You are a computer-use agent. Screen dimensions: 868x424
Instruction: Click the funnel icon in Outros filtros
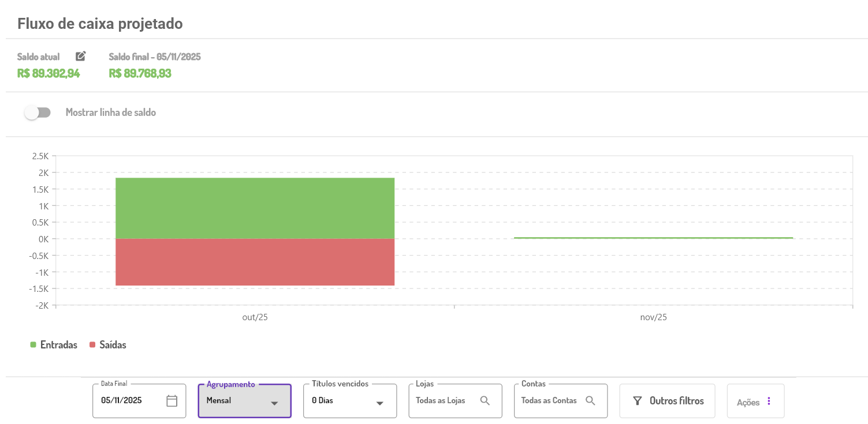638,401
